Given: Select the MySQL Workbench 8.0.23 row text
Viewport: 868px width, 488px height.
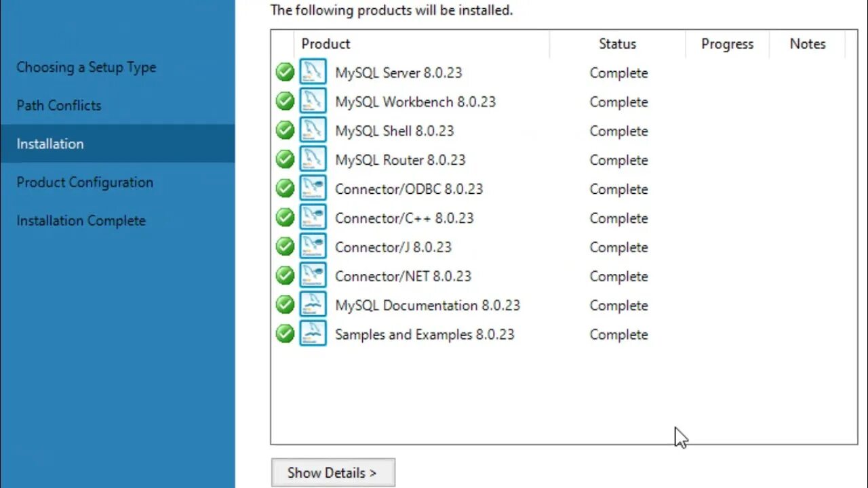Looking at the screenshot, I should (415, 102).
